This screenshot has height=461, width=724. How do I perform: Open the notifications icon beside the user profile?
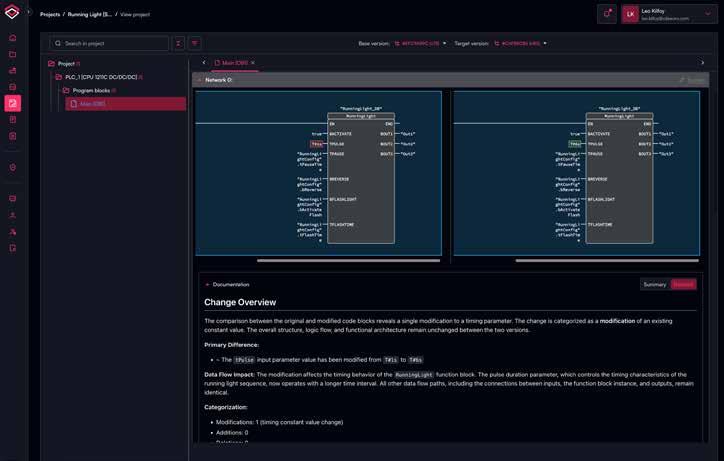click(x=607, y=13)
